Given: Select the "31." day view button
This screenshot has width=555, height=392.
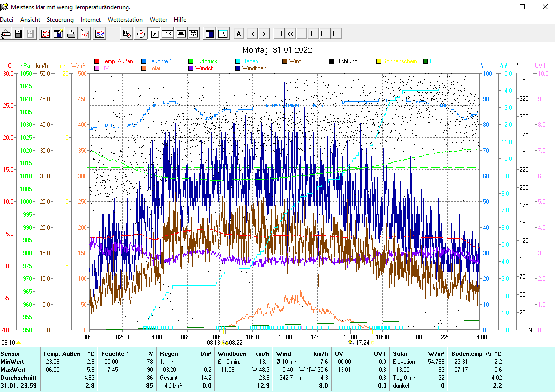Looking at the screenshot, I should click(154, 34).
